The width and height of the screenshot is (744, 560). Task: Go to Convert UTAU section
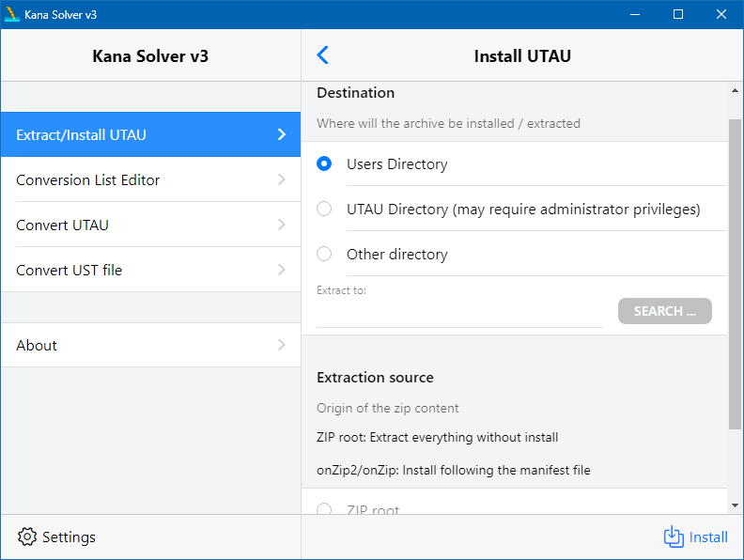pyautogui.click(x=151, y=225)
